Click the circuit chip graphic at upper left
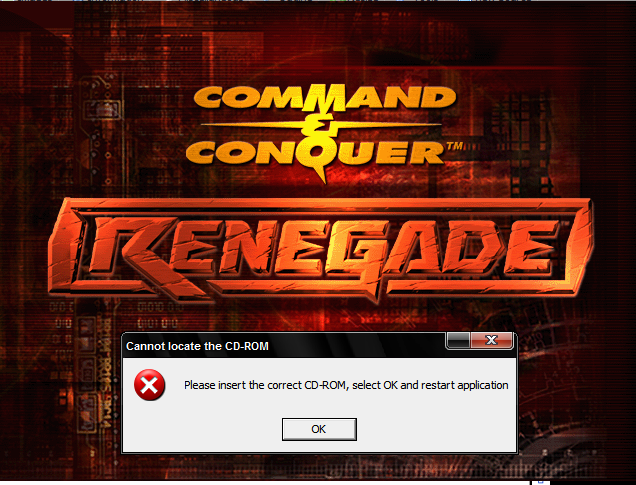This screenshot has height=485, width=636. tap(102, 109)
